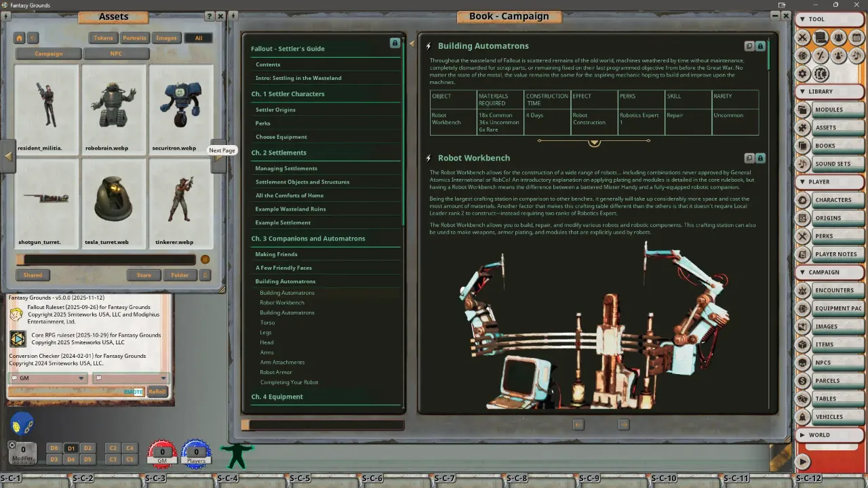Click the book content vertical scrollbar
This screenshot has height=488, width=868.
(x=768, y=56)
